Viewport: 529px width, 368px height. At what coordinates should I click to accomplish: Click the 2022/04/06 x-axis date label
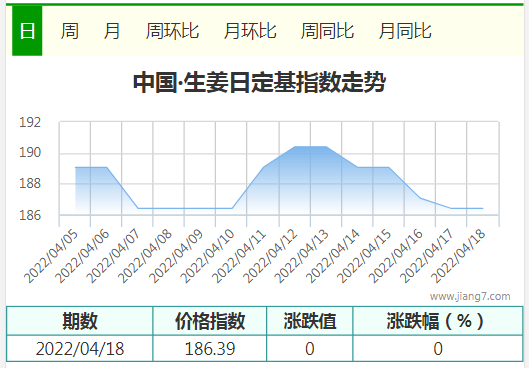click(82, 256)
